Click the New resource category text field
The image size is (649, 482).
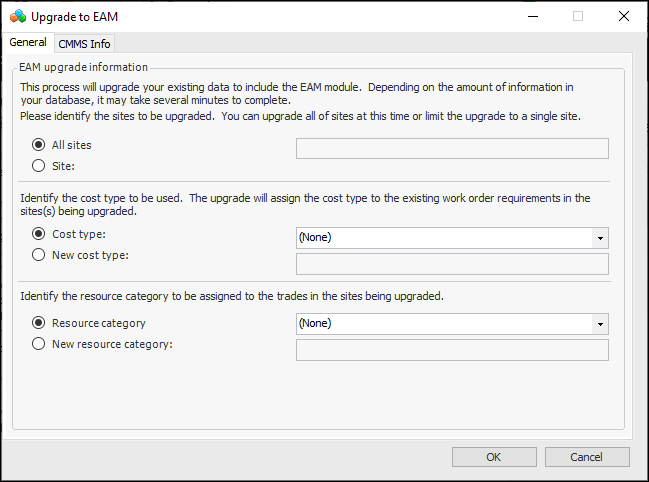click(452, 350)
